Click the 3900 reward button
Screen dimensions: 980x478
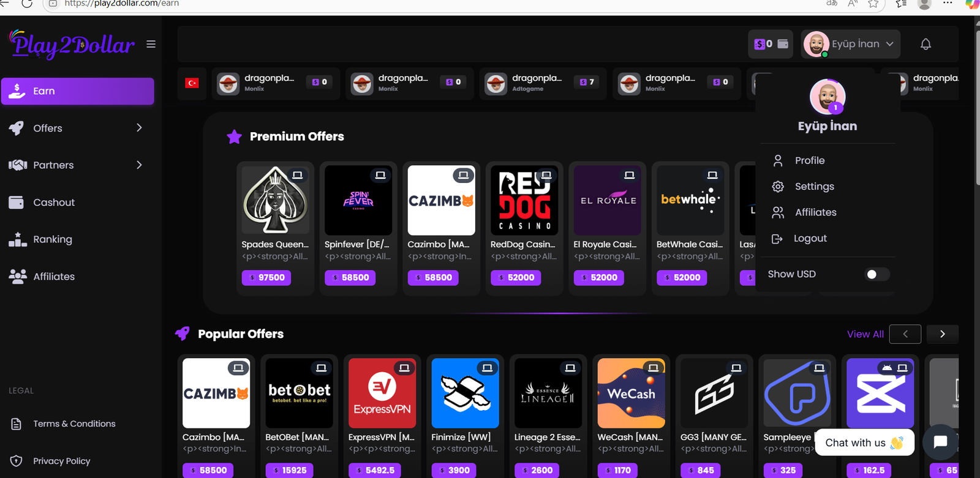[x=454, y=471]
